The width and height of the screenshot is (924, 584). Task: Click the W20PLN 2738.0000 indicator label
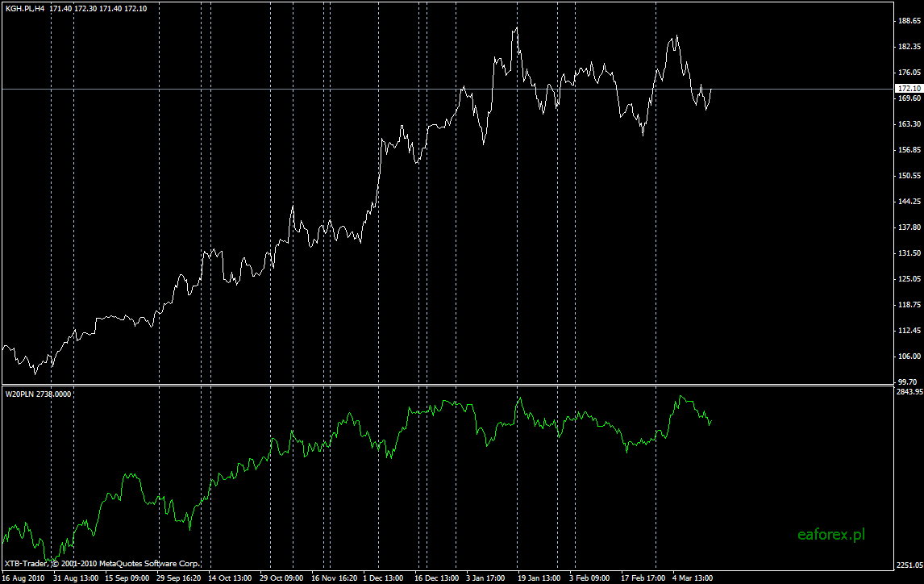tap(38, 394)
